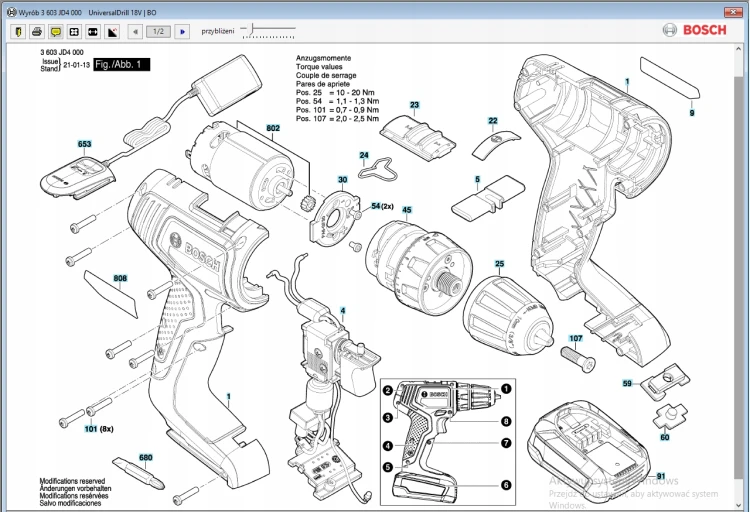Image resolution: width=750 pixels, height=512 pixels.
Task: Click the scroll down arrow
Action: point(739,505)
